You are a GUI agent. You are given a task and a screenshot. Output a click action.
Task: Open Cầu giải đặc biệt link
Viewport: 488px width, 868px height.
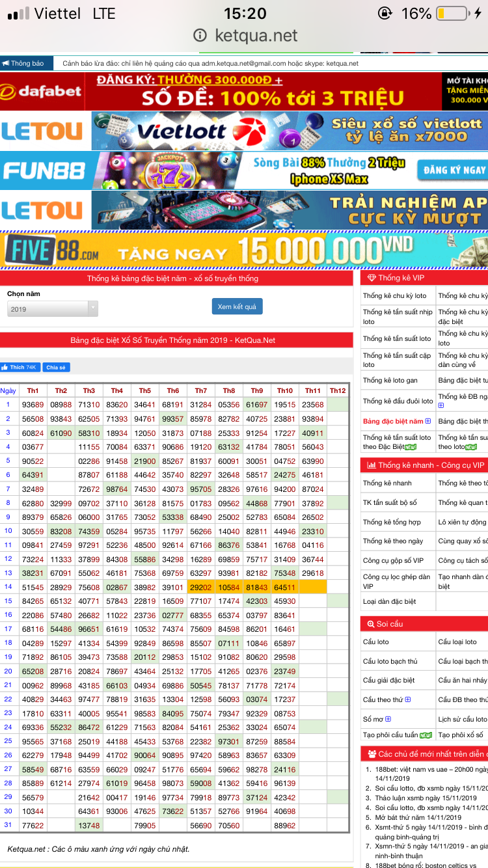[x=388, y=681]
